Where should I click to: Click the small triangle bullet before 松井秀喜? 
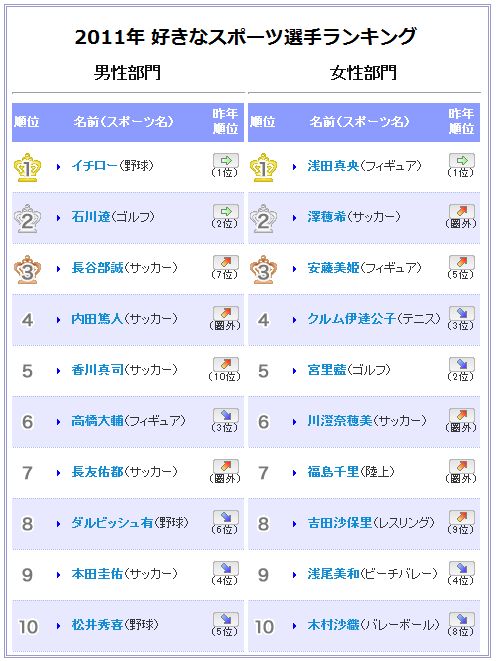[59, 626]
